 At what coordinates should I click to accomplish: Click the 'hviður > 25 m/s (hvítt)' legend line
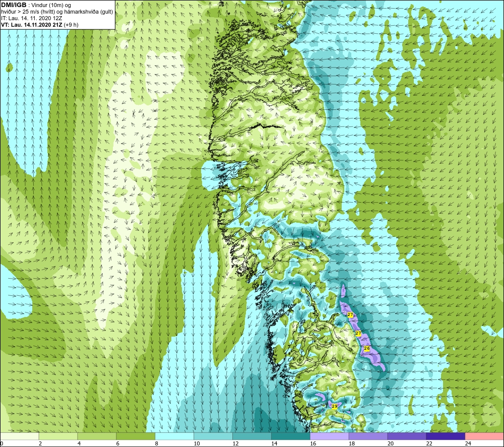point(29,12)
